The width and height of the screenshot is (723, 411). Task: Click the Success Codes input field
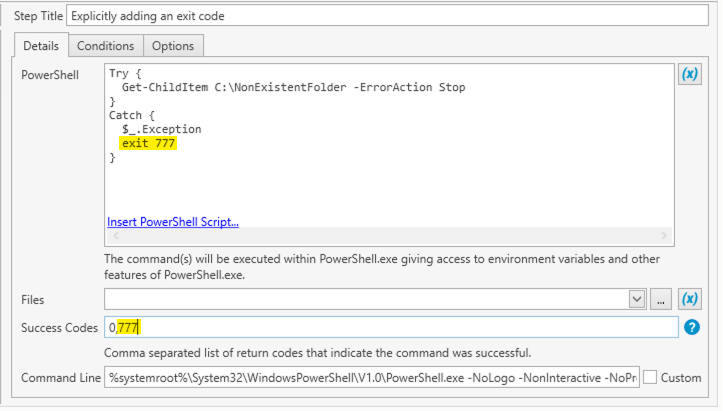click(x=391, y=327)
